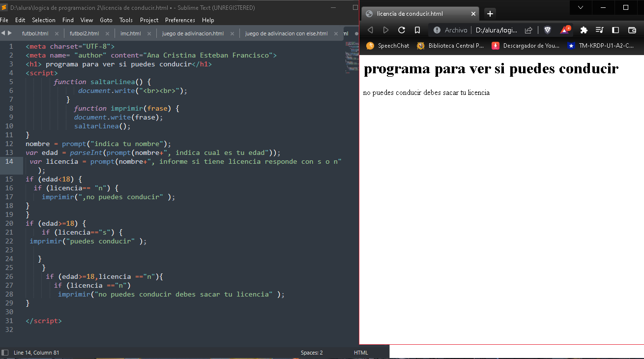Open Brave Shields lion icon
The height and width of the screenshot is (359, 644).
click(547, 30)
